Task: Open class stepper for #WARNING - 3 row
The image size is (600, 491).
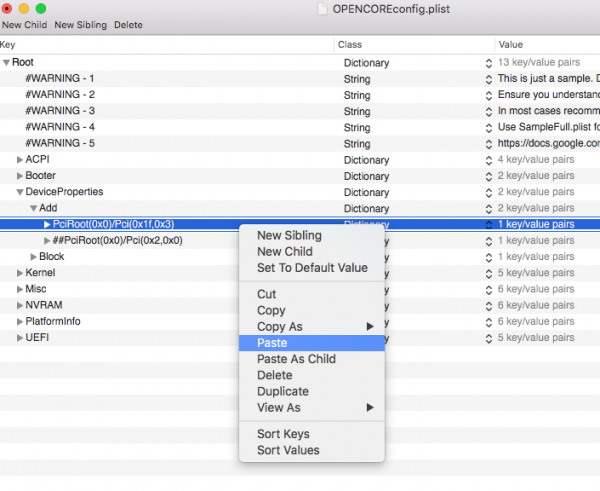Action: (489, 112)
